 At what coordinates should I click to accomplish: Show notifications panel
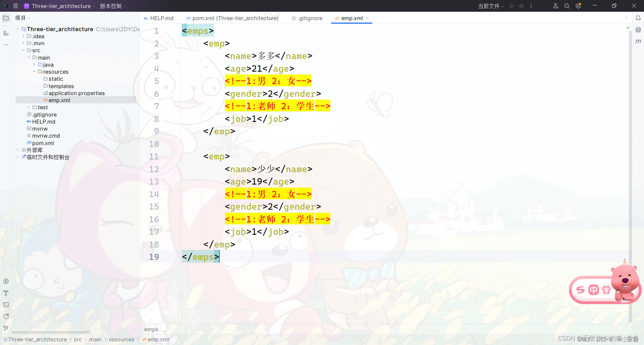pos(639,18)
